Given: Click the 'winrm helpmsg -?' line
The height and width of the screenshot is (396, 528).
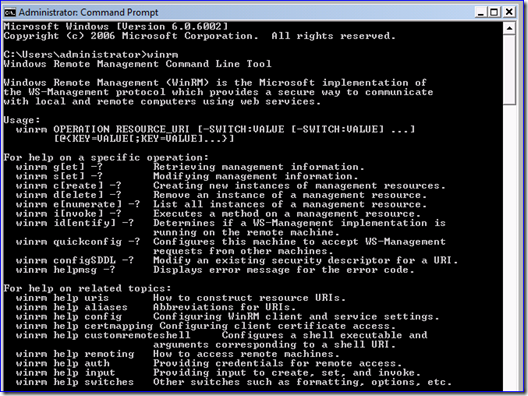Looking at the screenshot, I should tap(215, 270).
